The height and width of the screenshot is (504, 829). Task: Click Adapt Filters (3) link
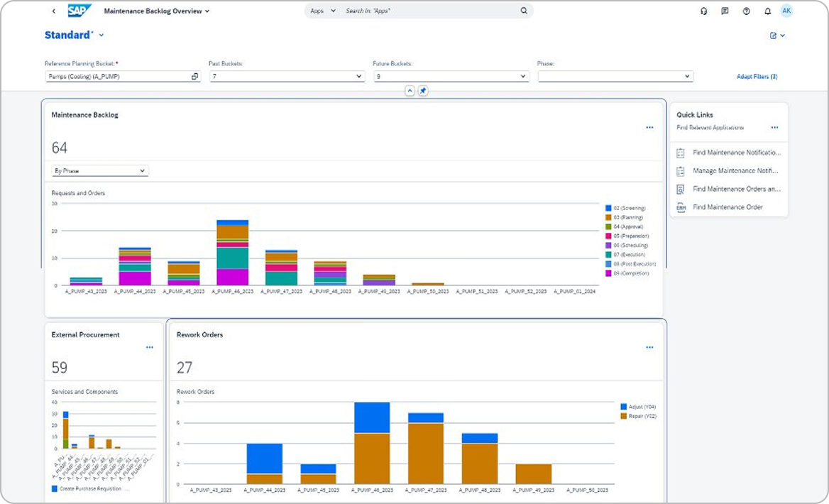pyautogui.click(x=757, y=77)
